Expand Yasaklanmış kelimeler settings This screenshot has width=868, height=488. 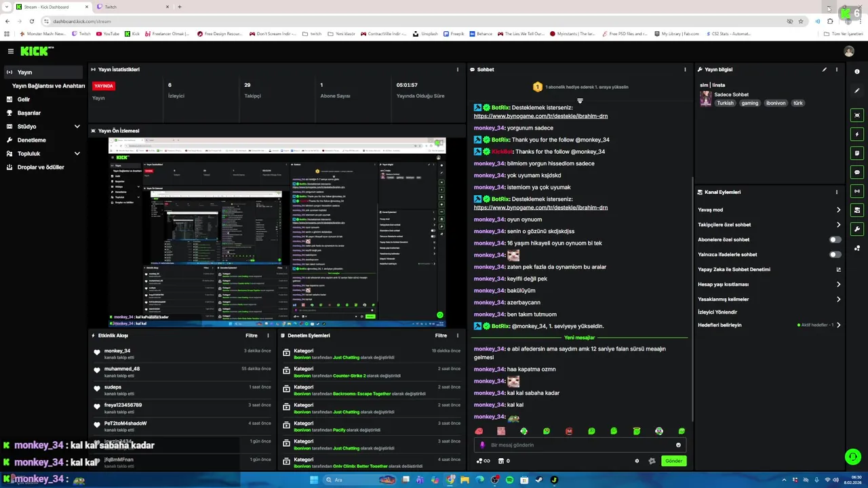(838, 299)
